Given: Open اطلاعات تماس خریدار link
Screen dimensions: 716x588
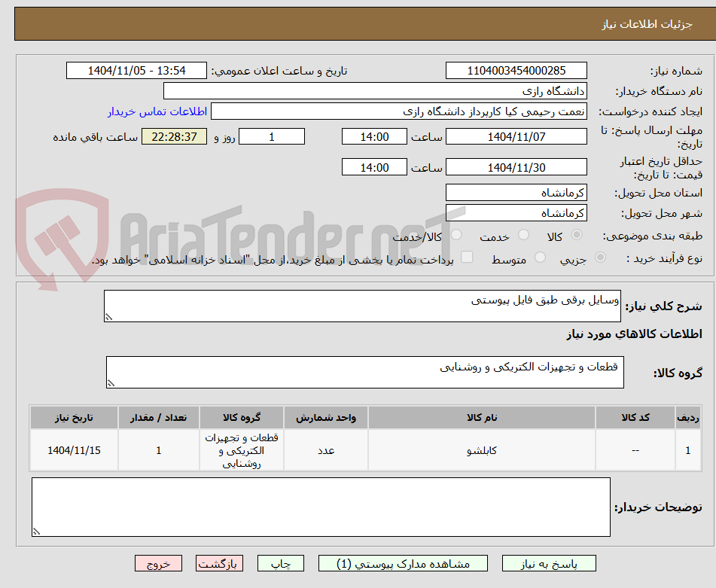Looking at the screenshot, I should tap(157, 111).
